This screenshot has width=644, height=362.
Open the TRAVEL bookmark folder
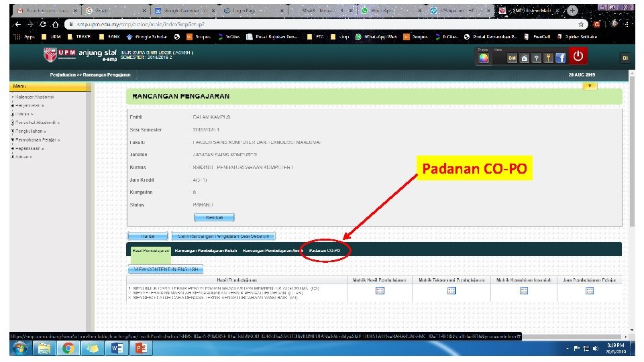pyautogui.click(x=79, y=37)
